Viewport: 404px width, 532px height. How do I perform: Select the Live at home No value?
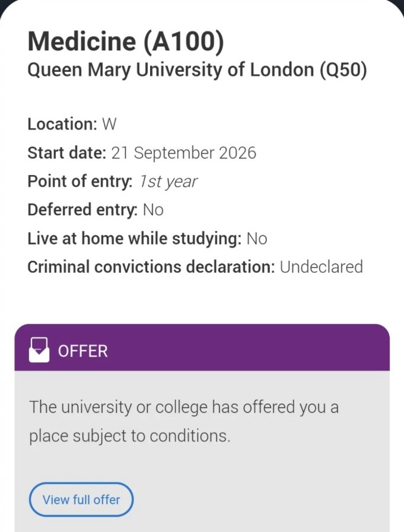click(257, 239)
